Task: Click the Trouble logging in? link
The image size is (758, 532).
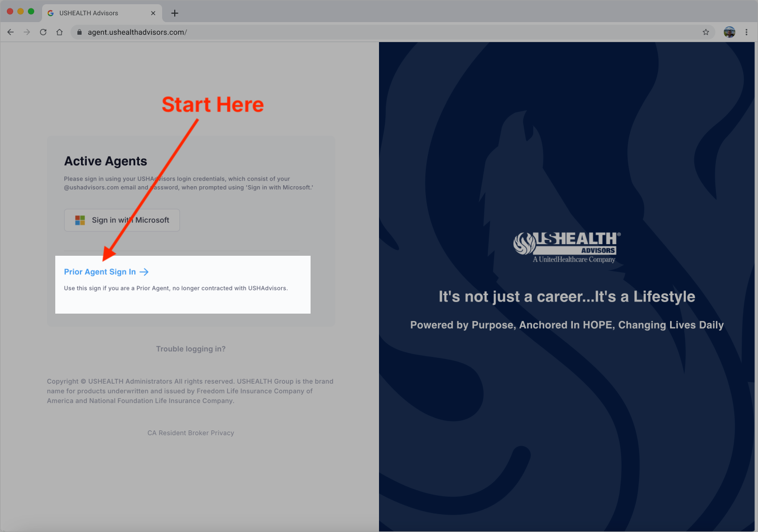Action: point(191,349)
